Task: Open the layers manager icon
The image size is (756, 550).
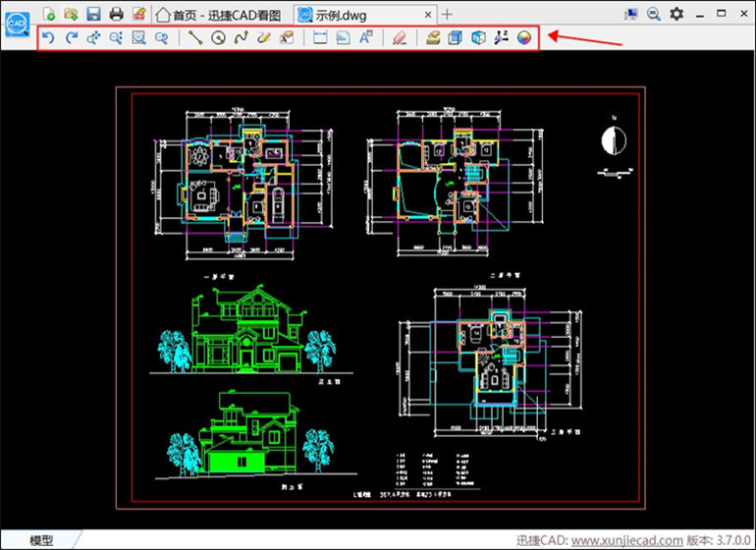Action: tap(433, 37)
